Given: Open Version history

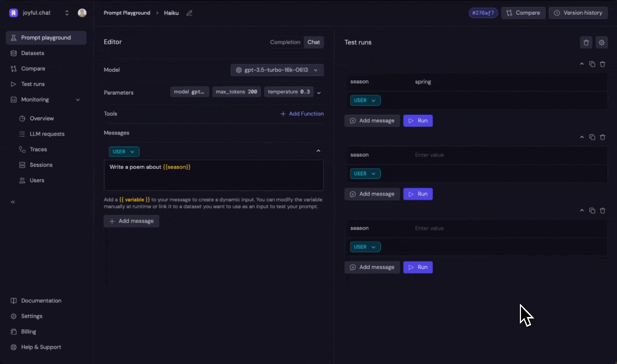Looking at the screenshot, I should point(578,13).
